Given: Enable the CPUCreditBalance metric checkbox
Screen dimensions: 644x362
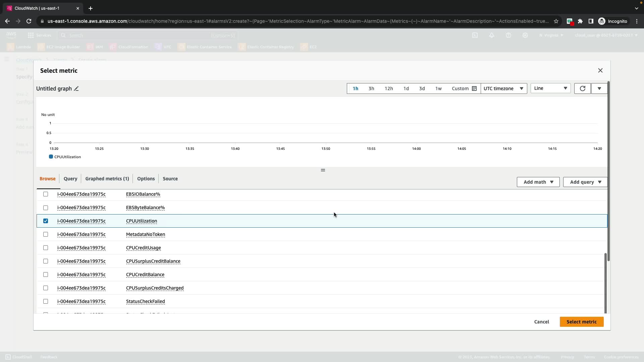Looking at the screenshot, I should [x=46, y=275].
